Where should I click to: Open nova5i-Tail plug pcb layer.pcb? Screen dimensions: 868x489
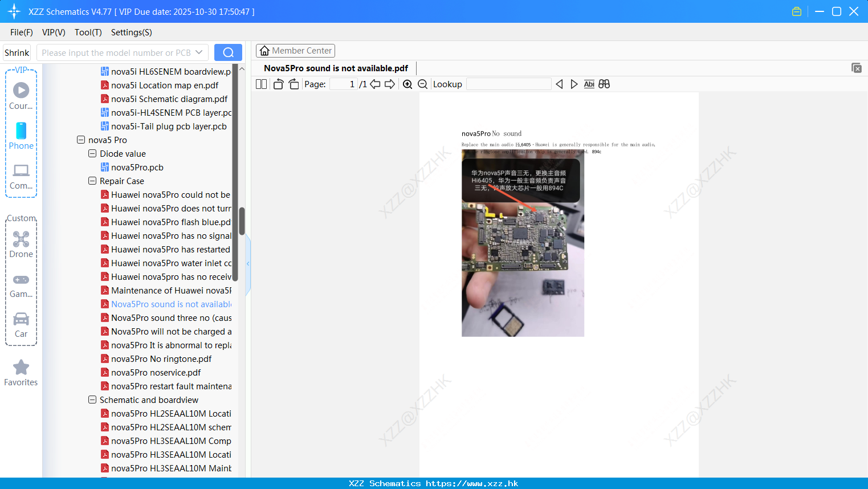(x=169, y=126)
